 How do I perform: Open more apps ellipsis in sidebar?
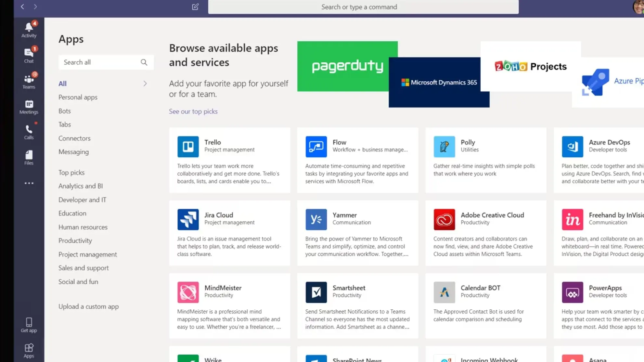click(29, 183)
